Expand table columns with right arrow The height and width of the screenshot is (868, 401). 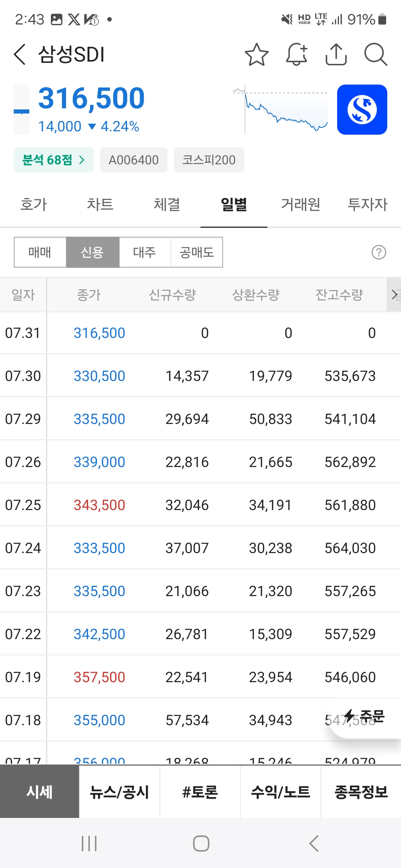[394, 295]
